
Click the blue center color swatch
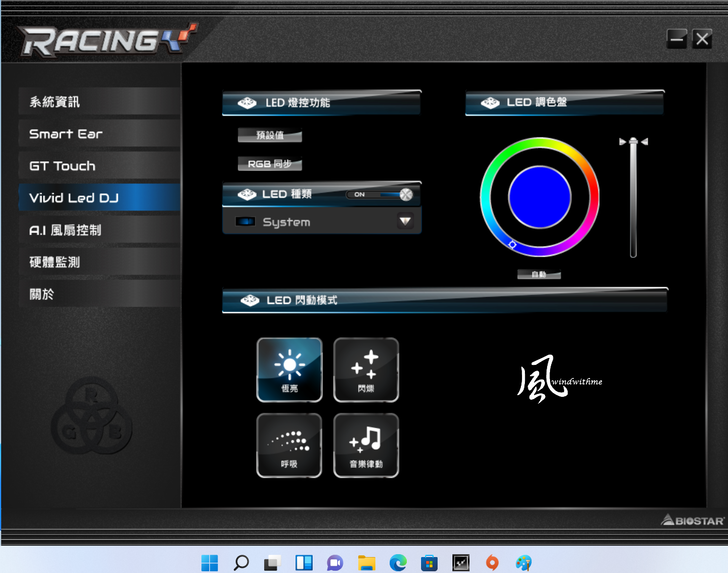(x=539, y=197)
